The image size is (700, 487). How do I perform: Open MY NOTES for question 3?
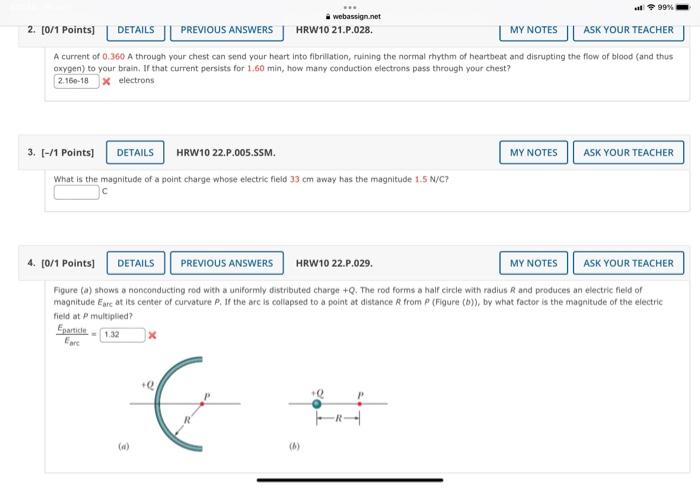tap(533, 153)
